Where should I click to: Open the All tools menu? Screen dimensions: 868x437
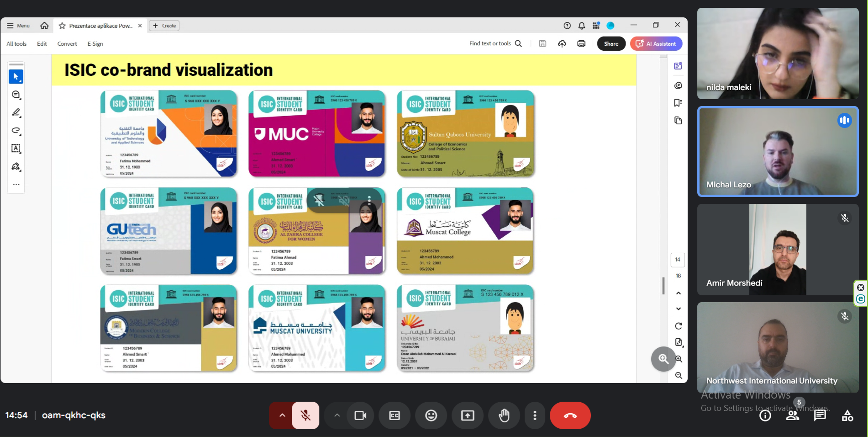click(x=16, y=44)
